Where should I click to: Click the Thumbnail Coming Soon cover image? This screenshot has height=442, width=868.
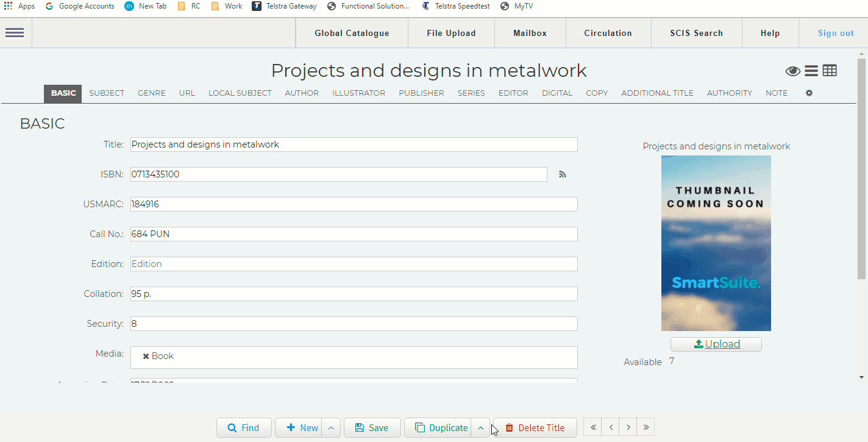click(x=716, y=243)
